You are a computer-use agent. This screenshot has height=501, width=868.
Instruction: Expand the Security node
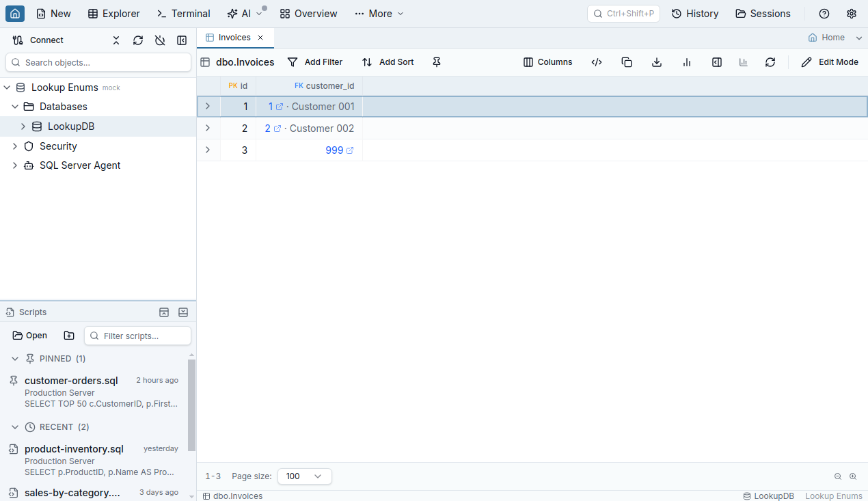(15, 146)
